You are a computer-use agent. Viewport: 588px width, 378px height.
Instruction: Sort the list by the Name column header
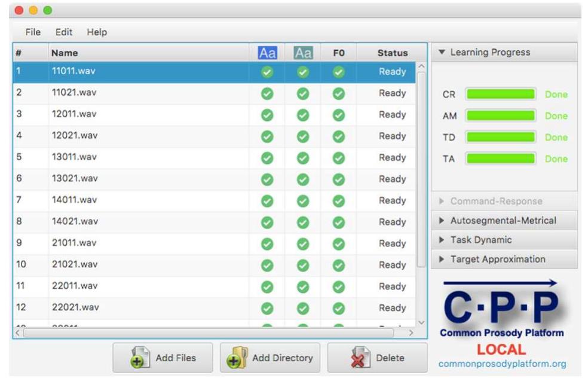[x=149, y=53]
